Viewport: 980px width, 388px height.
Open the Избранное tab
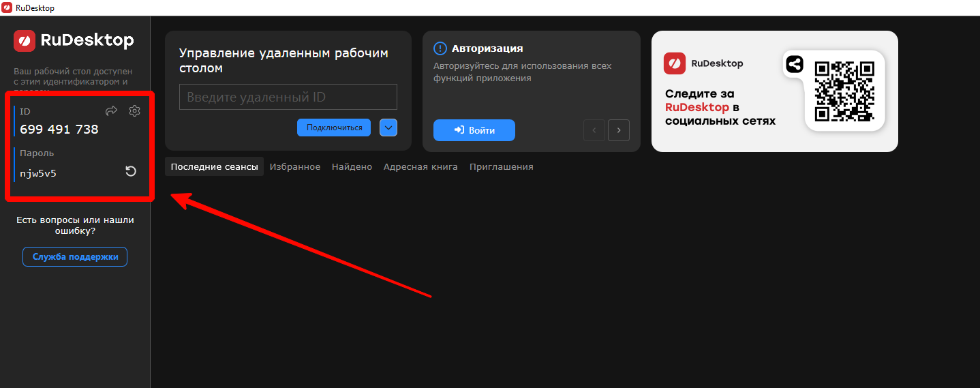[x=295, y=166]
